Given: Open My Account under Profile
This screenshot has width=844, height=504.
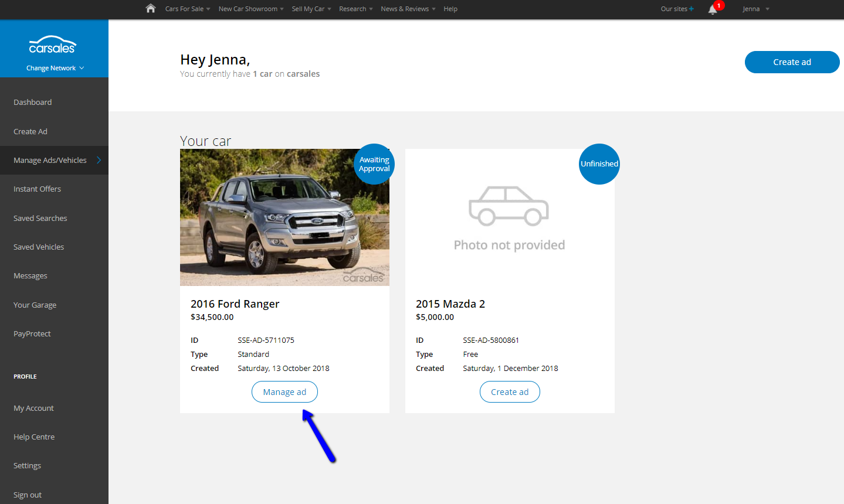Looking at the screenshot, I should [x=33, y=408].
